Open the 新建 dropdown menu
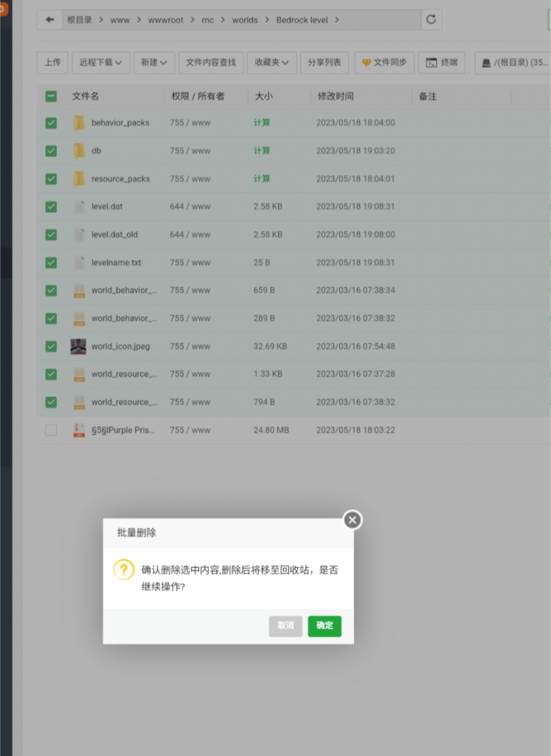551x756 pixels. (x=154, y=63)
